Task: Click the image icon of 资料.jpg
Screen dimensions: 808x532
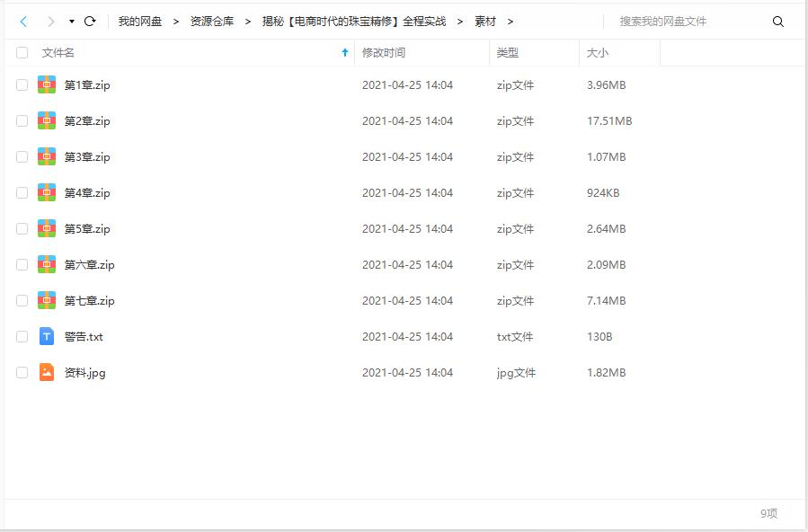Action: 47,372
